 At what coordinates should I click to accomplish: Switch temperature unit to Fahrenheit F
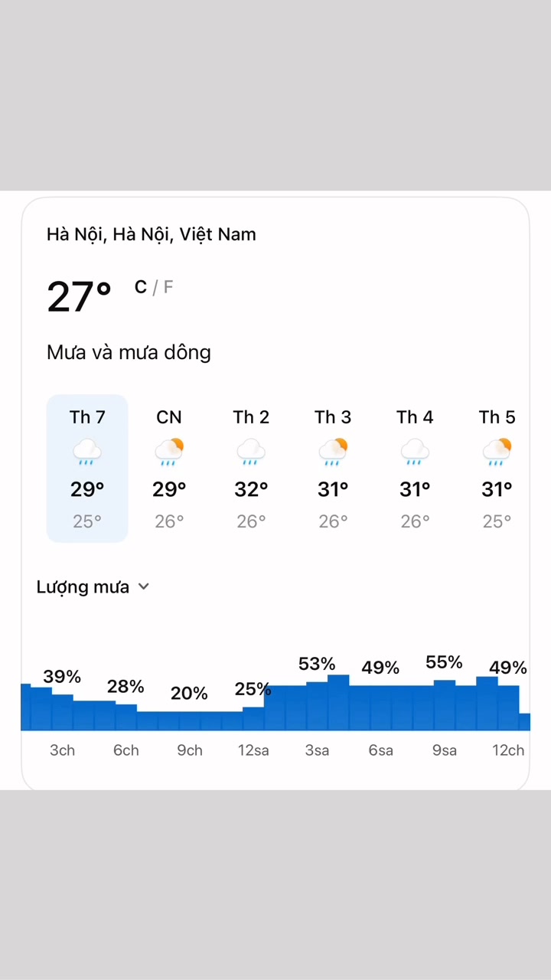(168, 287)
